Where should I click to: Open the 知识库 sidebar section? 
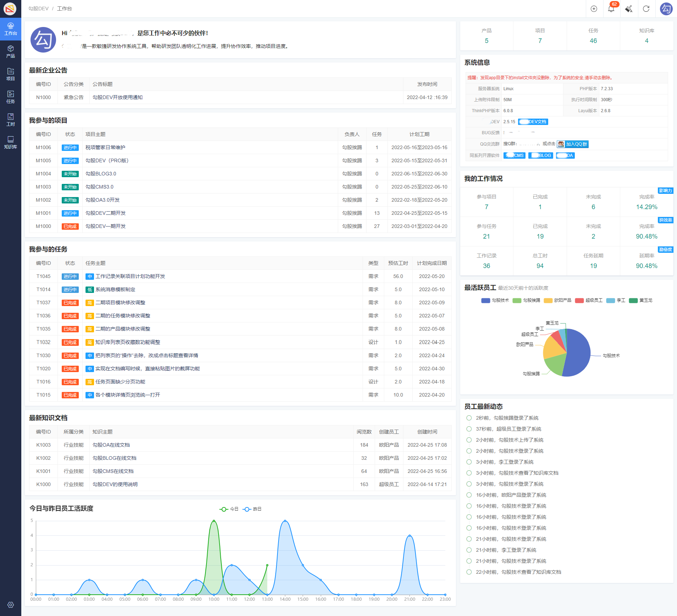[11, 143]
